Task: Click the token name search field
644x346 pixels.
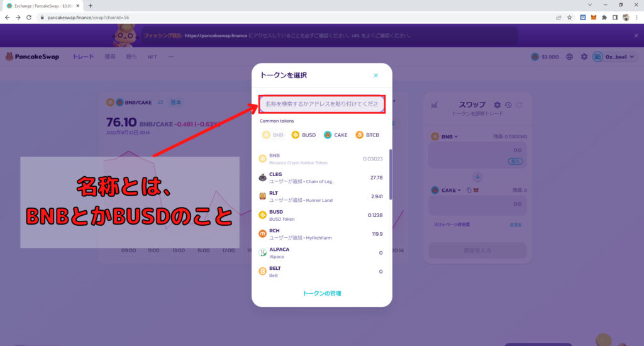Action: tap(322, 104)
